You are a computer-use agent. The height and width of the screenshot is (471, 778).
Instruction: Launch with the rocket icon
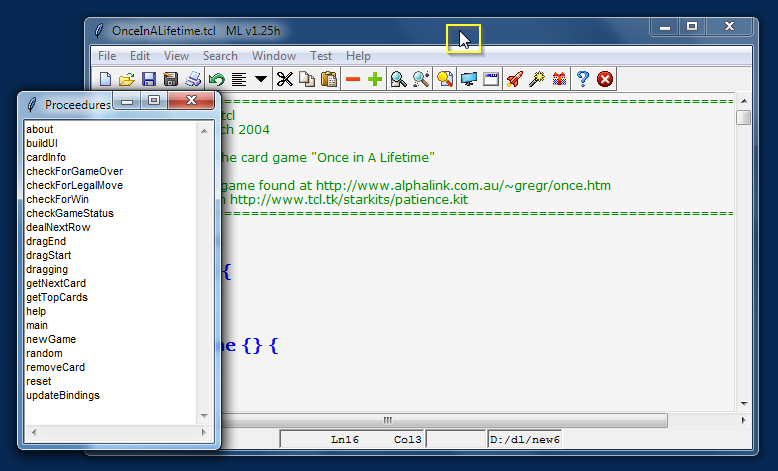tap(515, 79)
